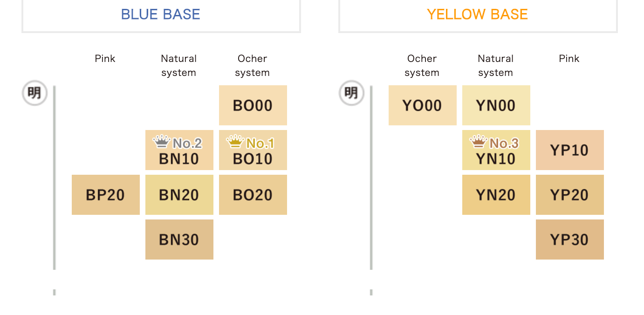The width and height of the screenshot is (644, 315).
Task: Click the gold No.1 crown icon
Action: point(235,141)
